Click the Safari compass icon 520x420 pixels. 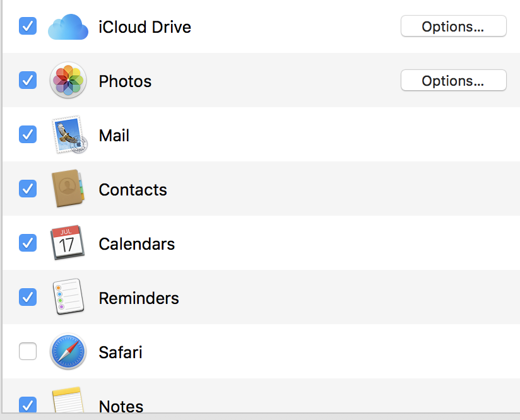(68, 351)
